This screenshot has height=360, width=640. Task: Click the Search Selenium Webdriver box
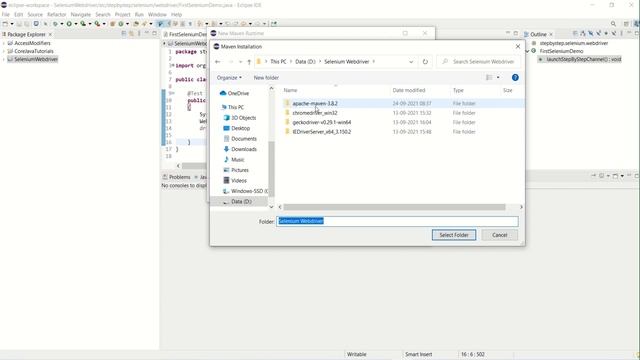478,62
